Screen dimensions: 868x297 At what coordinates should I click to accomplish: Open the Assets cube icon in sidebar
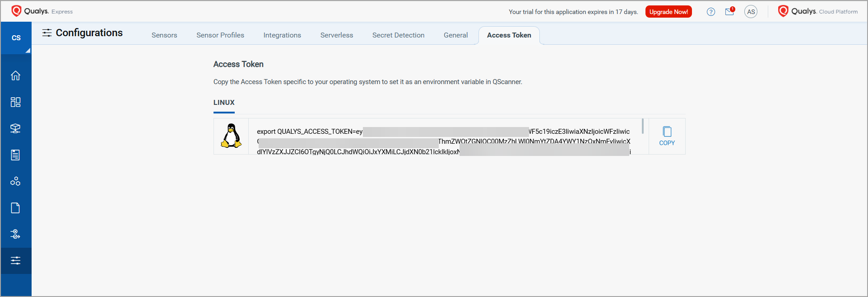pyautogui.click(x=16, y=128)
